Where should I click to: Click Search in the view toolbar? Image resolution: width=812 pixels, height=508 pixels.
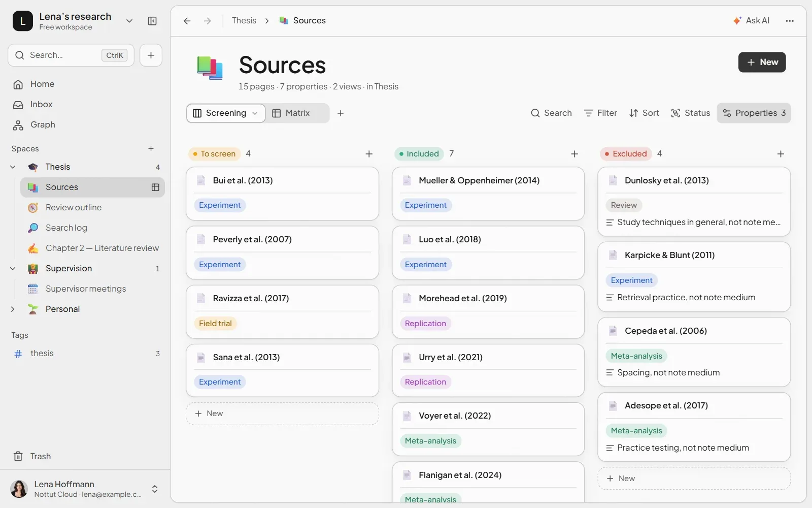click(551, 113)
